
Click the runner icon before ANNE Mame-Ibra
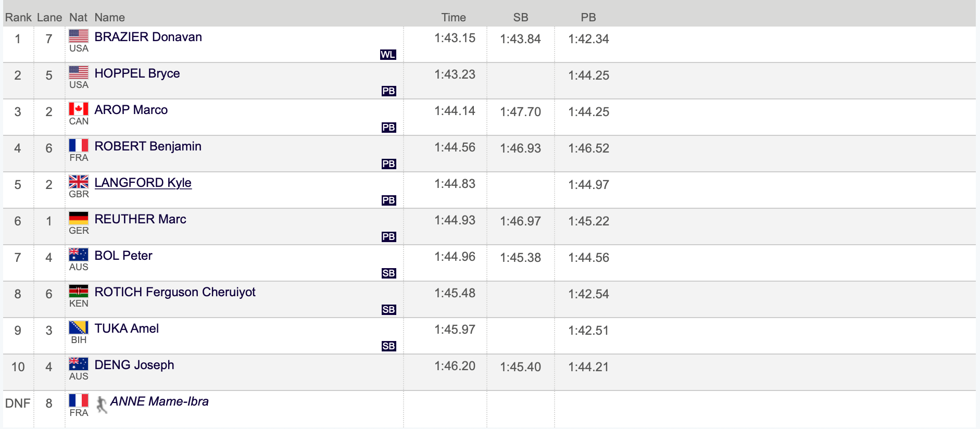102,405
